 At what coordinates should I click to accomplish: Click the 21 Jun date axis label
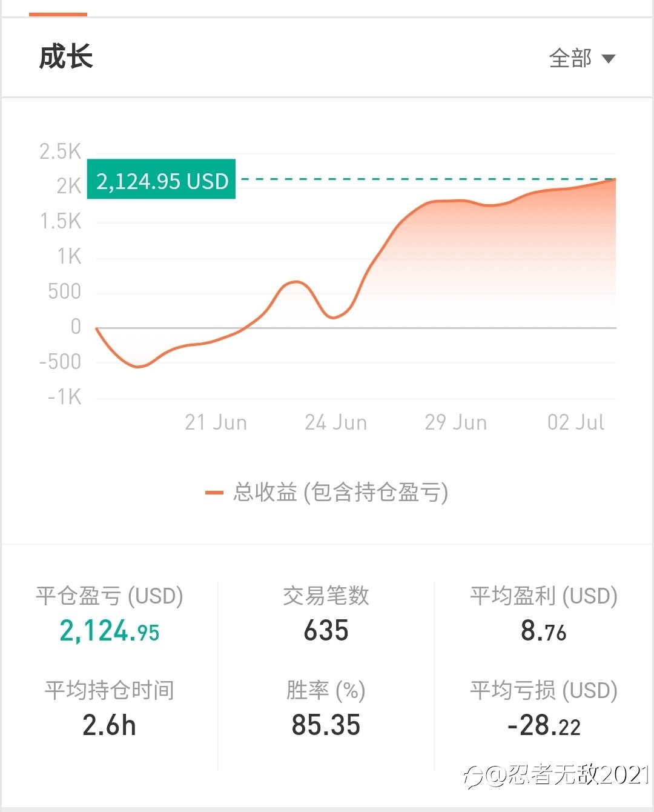tap(216, 422)
